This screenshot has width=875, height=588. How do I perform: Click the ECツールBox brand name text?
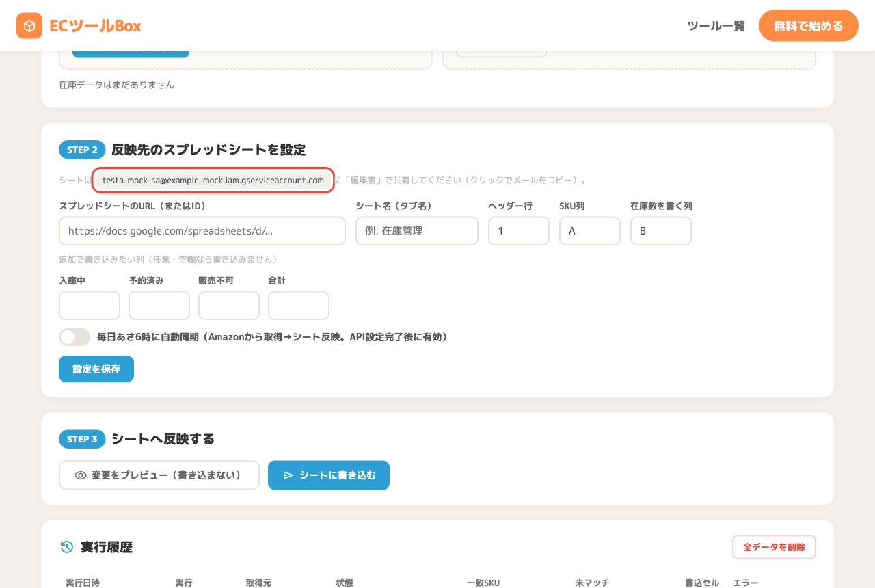tap(95, 26)
